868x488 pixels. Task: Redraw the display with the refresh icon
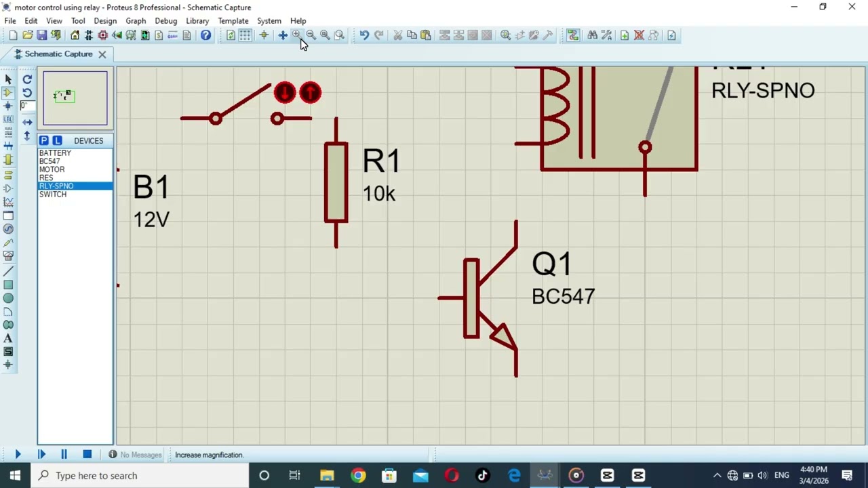click(231, 35)
